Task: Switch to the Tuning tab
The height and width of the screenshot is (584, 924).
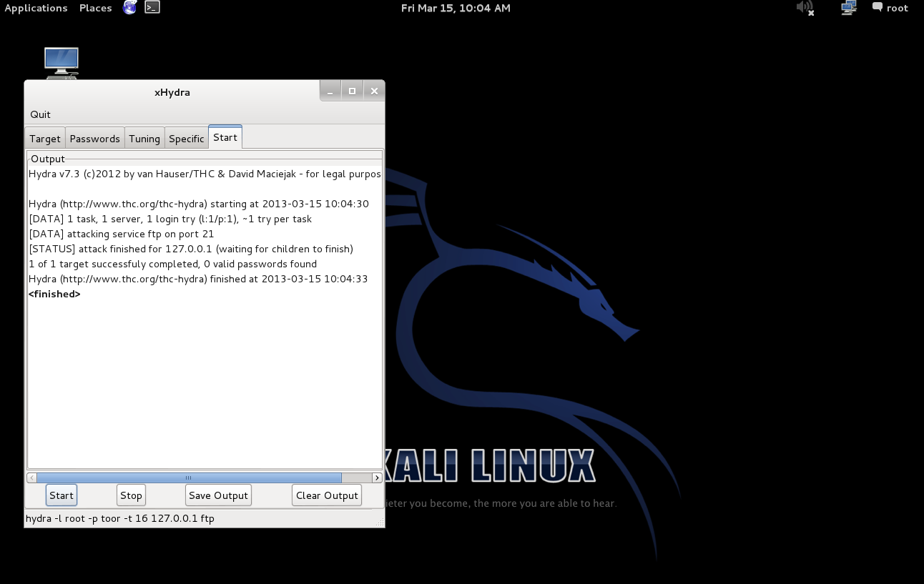Action: coord(144,139)
